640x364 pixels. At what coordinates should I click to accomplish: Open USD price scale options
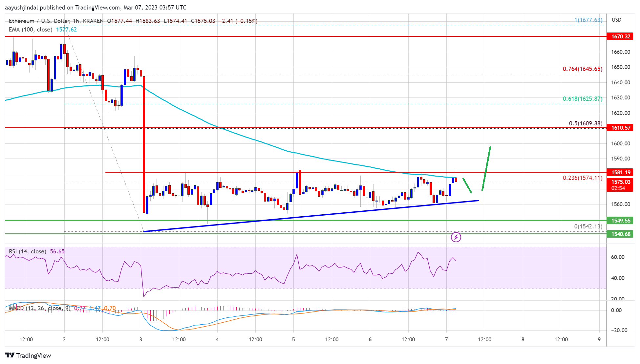coord(617,19)
